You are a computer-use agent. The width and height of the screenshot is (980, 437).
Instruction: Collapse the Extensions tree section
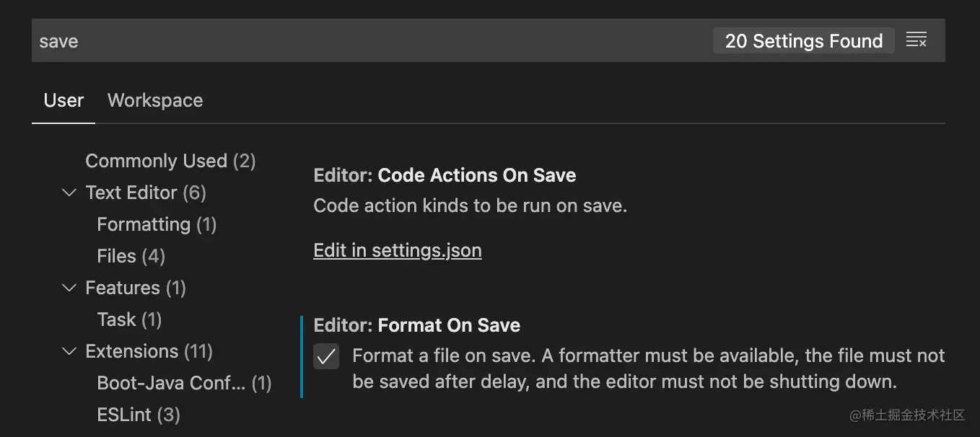69,351
